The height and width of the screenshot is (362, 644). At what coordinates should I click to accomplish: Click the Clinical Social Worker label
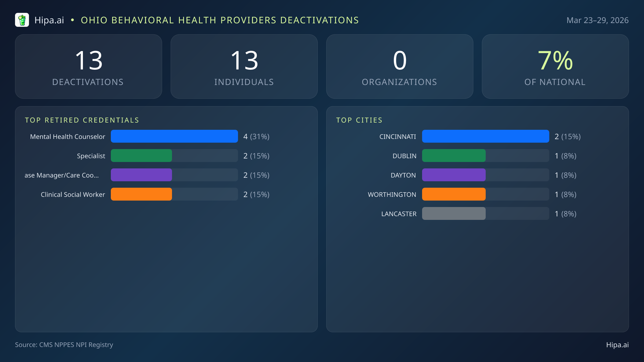click(73, 194)
